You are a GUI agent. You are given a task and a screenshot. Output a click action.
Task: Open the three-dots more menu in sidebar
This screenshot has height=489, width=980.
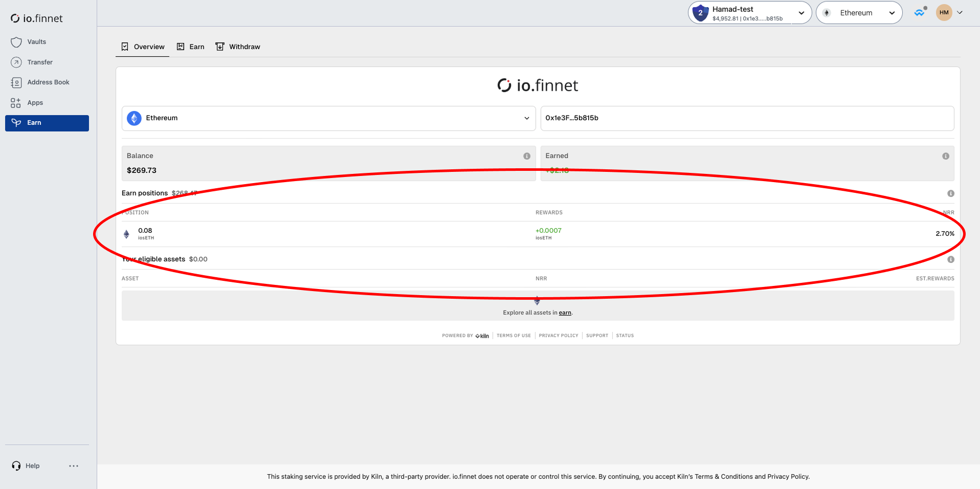[x=74, y=466]
